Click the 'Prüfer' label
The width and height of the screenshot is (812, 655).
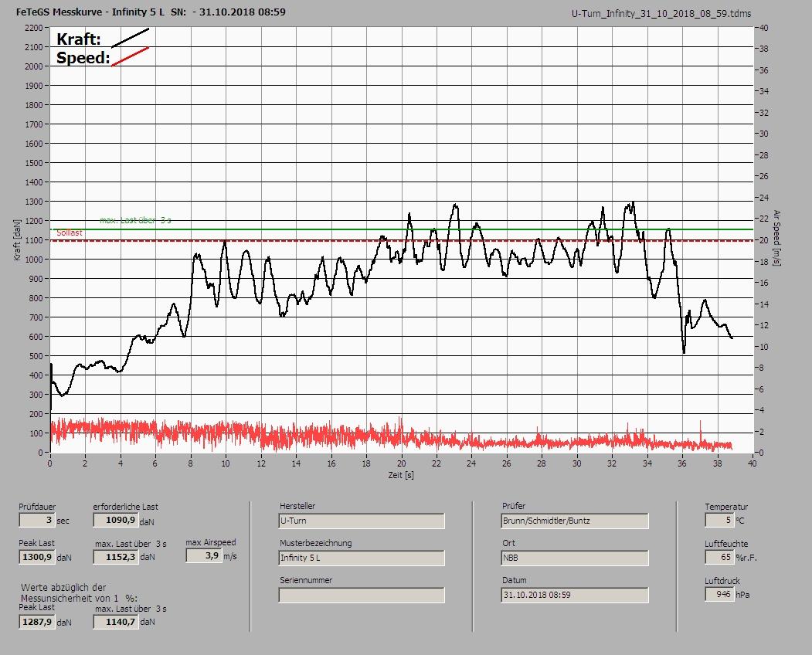point(514,506)
